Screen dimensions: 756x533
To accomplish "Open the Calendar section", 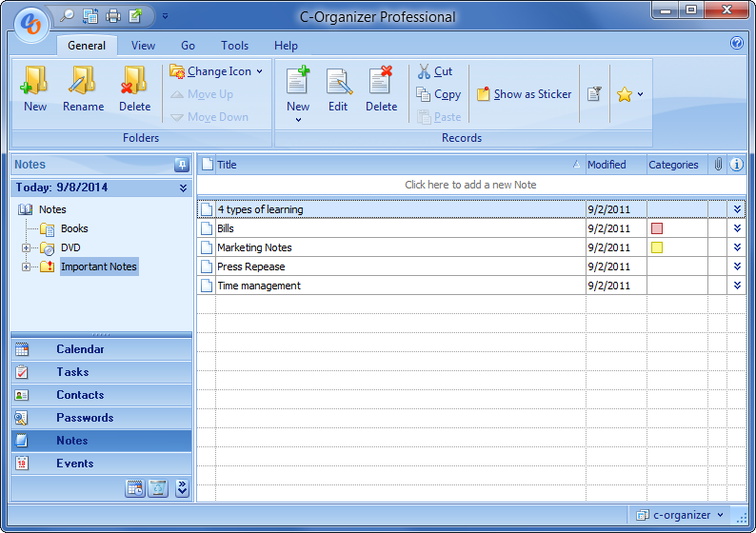I will 101,349.
